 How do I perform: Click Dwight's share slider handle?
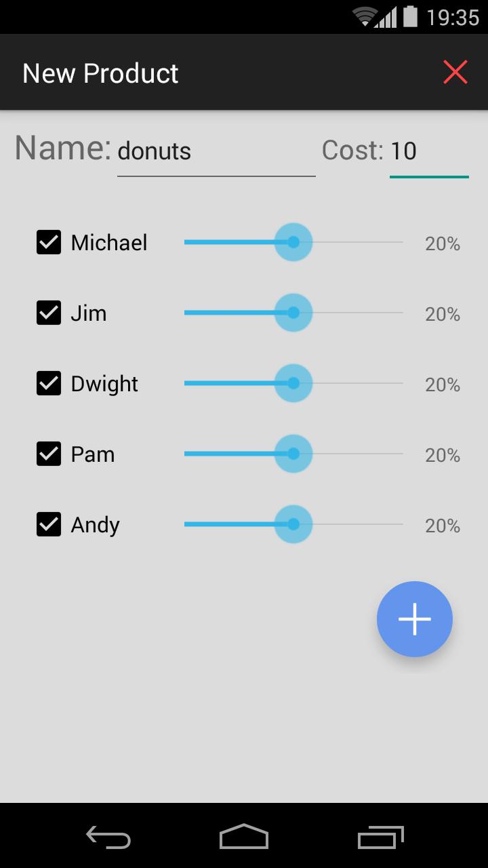[293, 383]
